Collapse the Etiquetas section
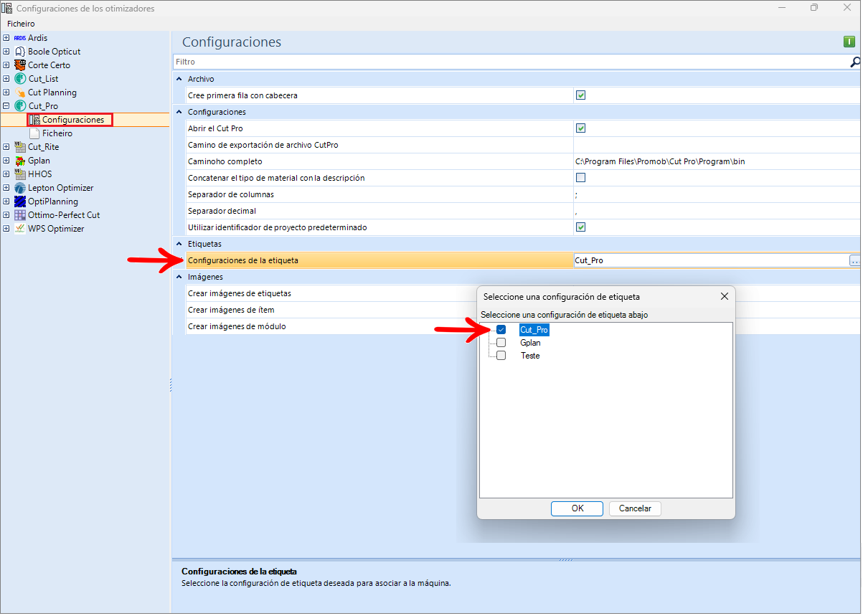 click(179, 244)
